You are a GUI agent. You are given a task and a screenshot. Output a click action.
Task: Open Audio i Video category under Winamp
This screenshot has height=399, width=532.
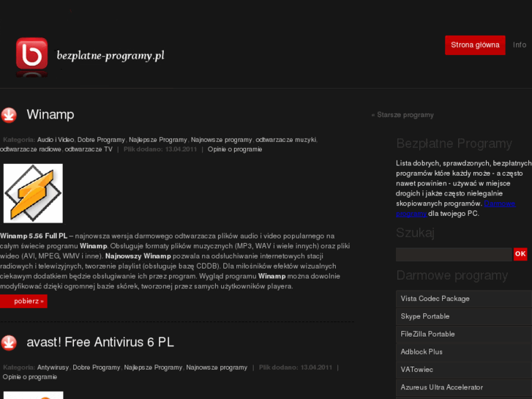tap(56, 140)
